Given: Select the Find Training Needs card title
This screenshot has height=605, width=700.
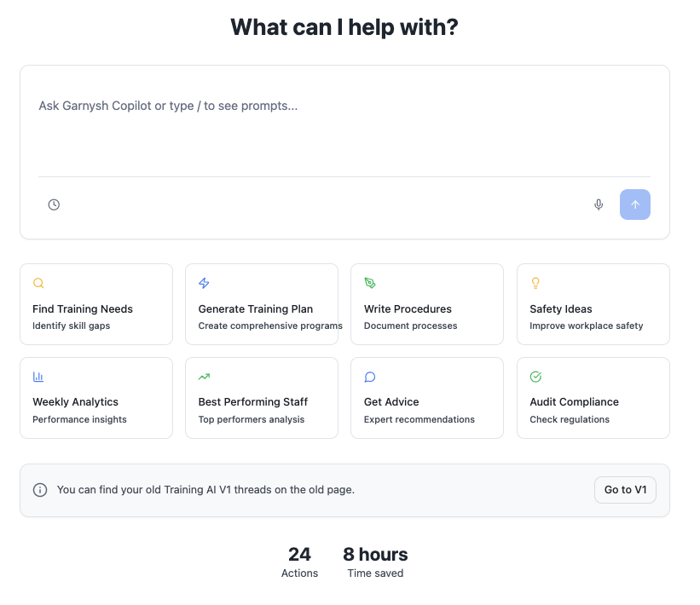Looking at the screenshot, I should tap(83, 309).
